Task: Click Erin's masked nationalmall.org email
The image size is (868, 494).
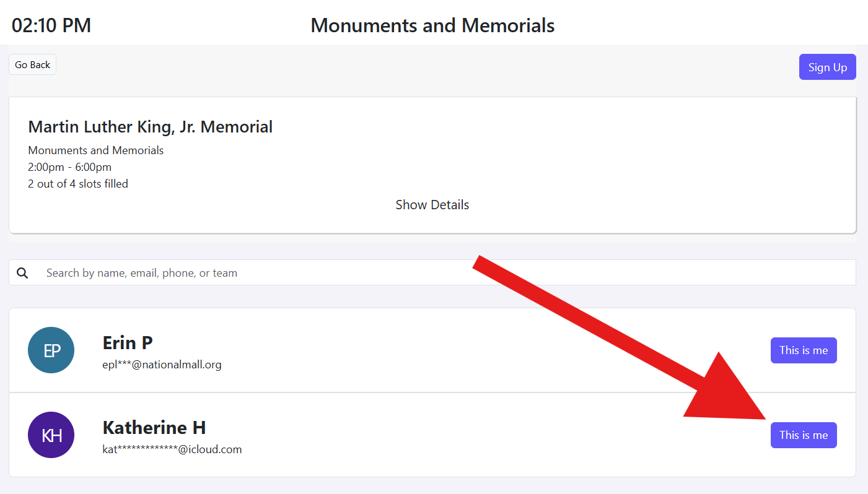Action: click(x=162, y=365)
